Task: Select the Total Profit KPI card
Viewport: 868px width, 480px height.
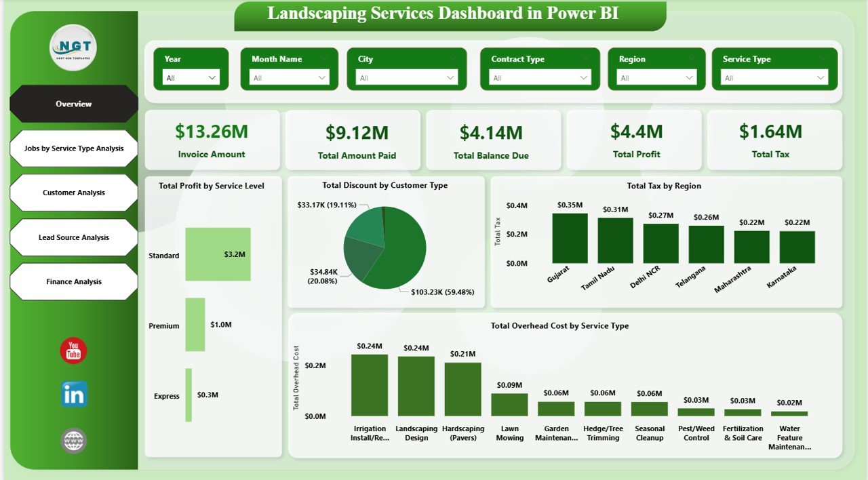Action: tap(635, 140)
